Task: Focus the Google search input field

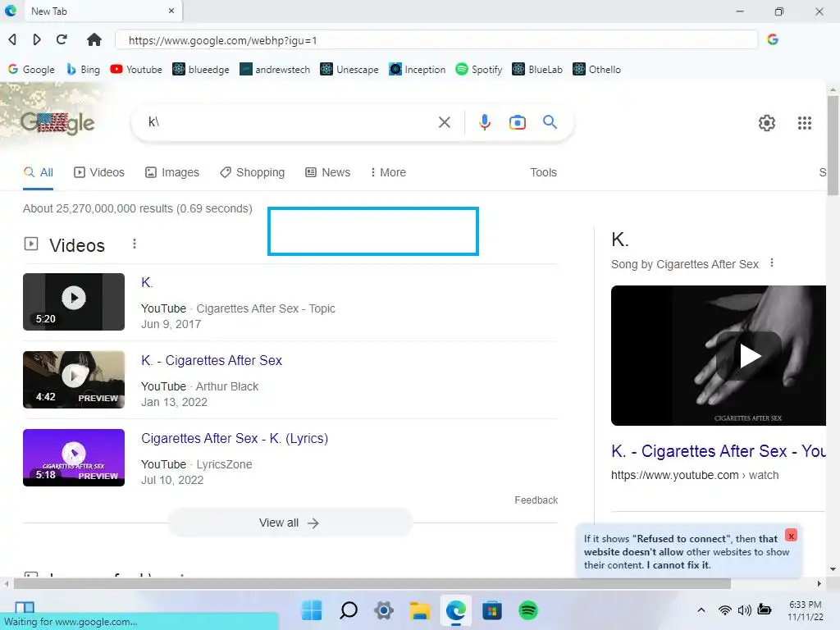Action: 290,122
